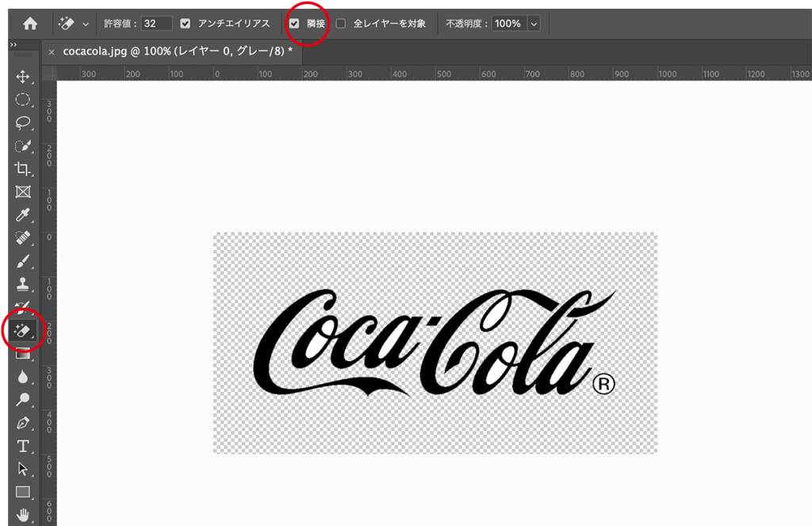Select the Clone Stamp tool
Screen dimensions: 812x526
(x=23, y=284)
